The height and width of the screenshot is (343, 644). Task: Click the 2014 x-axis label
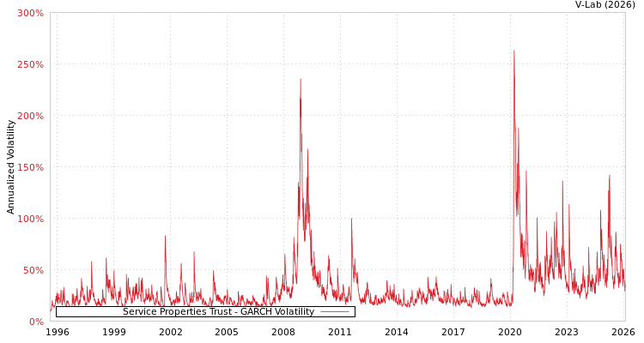[x=397, y=332]
